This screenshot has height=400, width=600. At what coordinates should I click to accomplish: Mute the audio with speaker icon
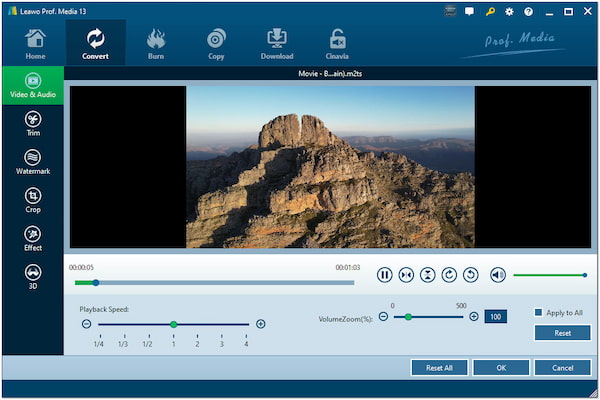(x=498, y=275)
